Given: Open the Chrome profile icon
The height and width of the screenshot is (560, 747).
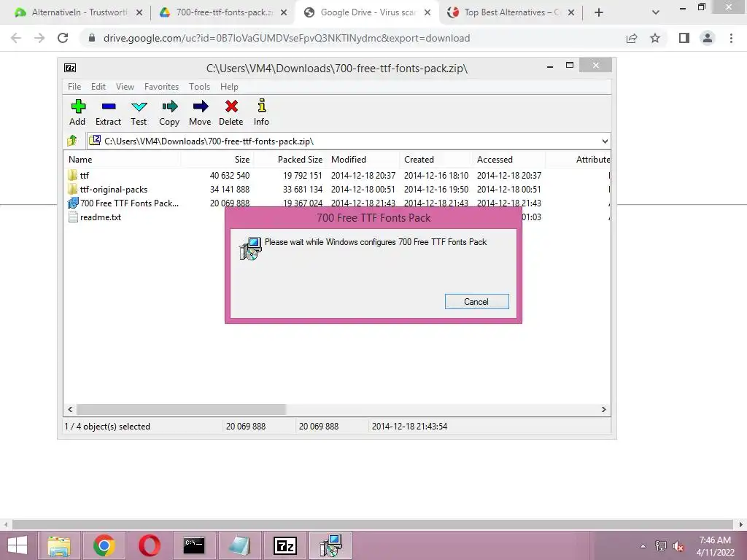Looking at the screenshot, I should tap(708, 38).
